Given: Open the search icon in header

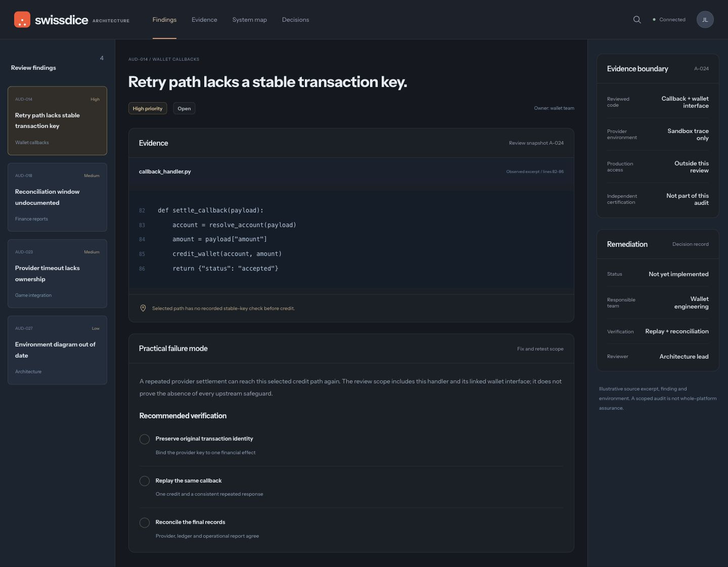Looking at the screenshot, I should click(637, 20).
